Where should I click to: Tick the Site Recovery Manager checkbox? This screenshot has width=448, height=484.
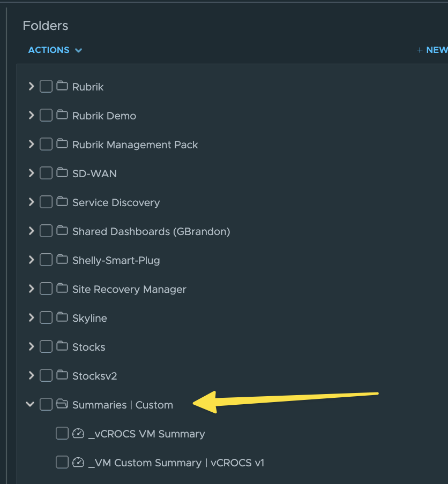pyautogui.click(x=46, y=289)
